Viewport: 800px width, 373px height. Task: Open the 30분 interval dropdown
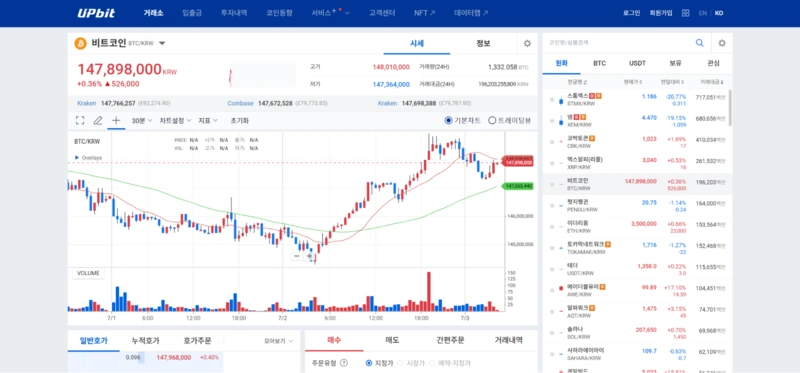click(x=142, y=120)
